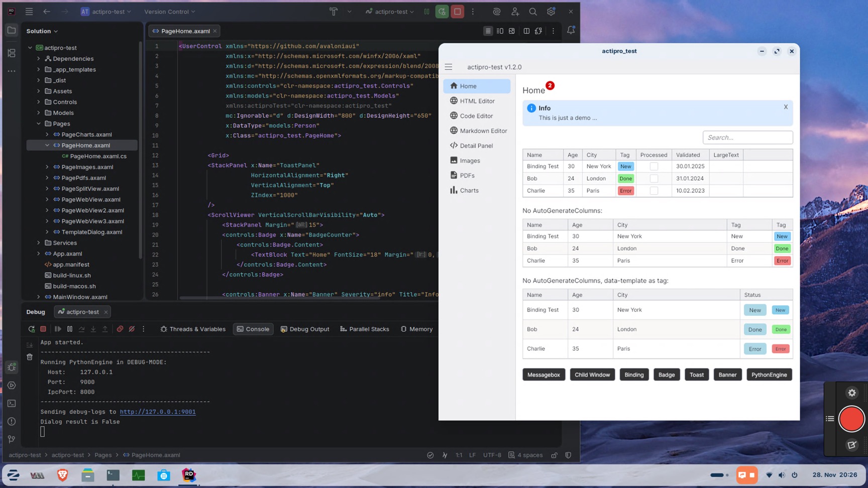Open the Version Control dropdown in title bar
The width and height of the screenshot is (868, 488).
coord(169,12)
